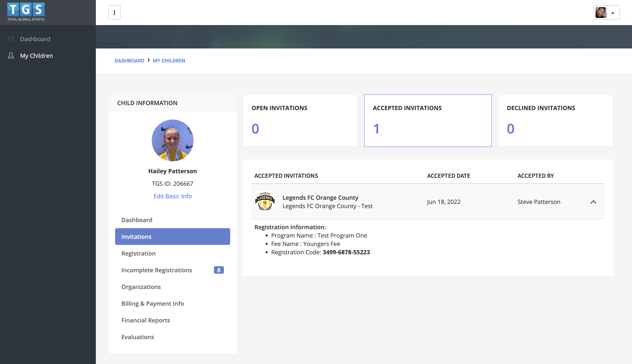
Task: Open Registration in child menu
Action: (x=138, y=253)
